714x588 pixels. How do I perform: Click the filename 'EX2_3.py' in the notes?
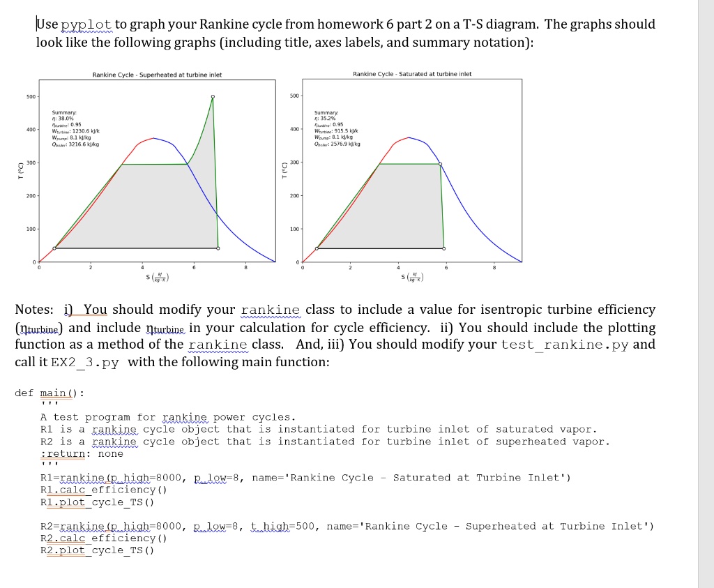pos(84,363)
